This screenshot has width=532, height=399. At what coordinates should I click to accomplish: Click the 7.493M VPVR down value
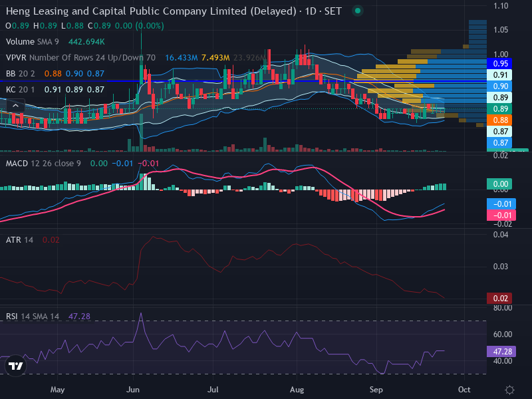[215, 58]
